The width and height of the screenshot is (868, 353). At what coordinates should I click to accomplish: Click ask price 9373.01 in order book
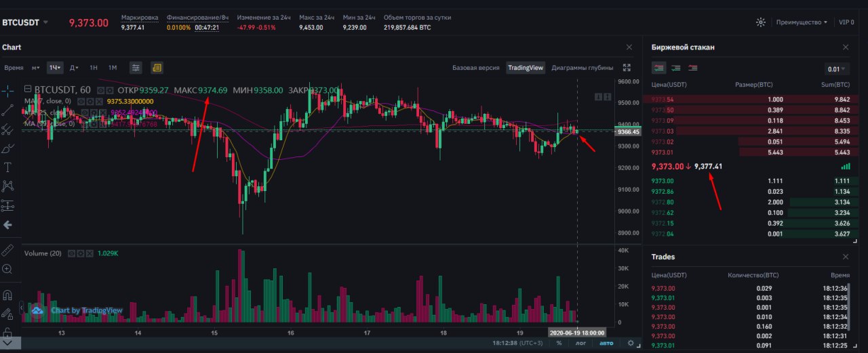pyautogui.click(x=663, y=151)
